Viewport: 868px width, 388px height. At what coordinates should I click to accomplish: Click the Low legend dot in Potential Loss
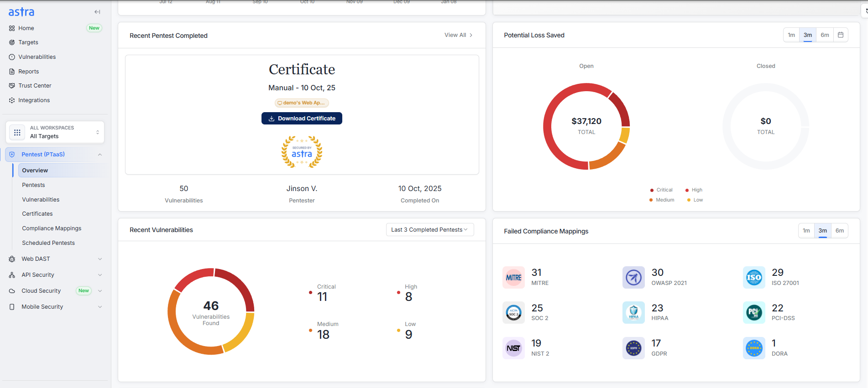tap(689, 200)
